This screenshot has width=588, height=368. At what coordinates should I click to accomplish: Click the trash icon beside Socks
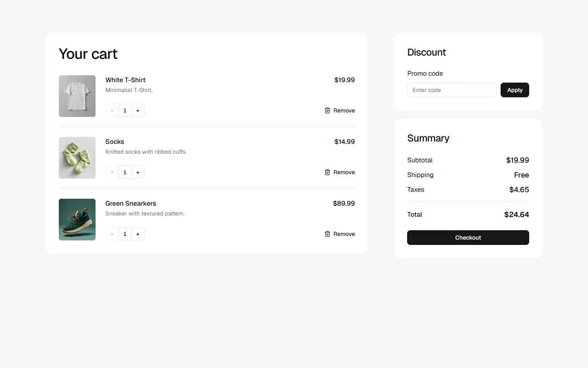click(x=327, y=172)
